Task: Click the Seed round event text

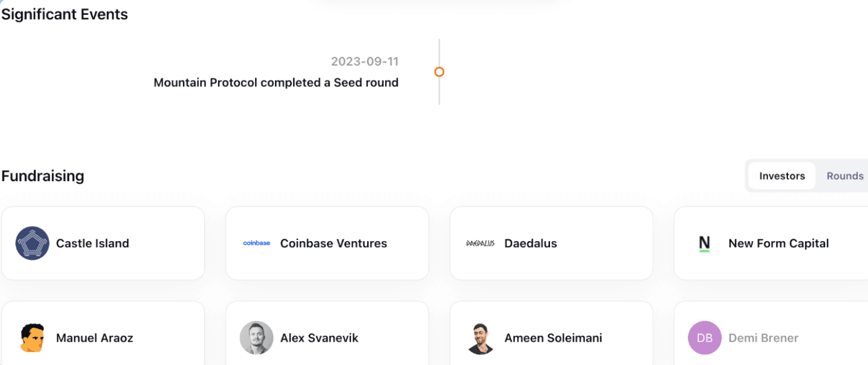Action: pyautogui.click(x=276, y=83)
